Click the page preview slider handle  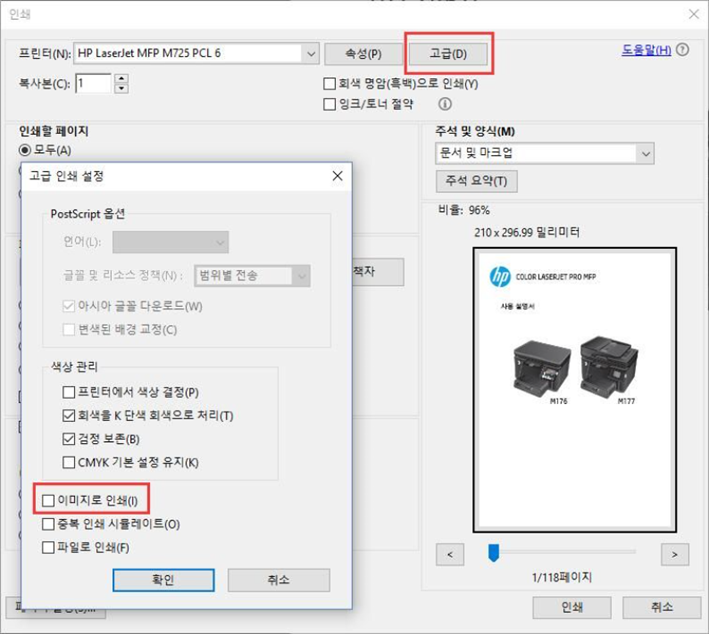493,553
